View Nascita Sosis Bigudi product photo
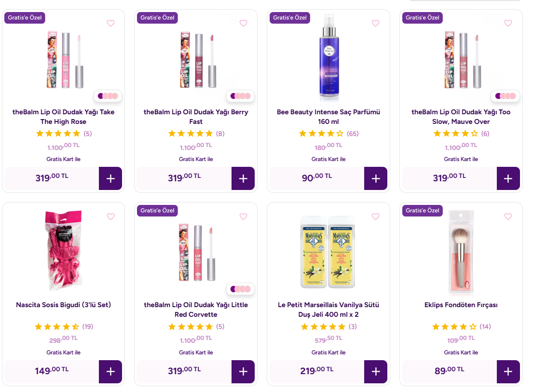This screenshot has width=533, height=392. tap(63, 251)
